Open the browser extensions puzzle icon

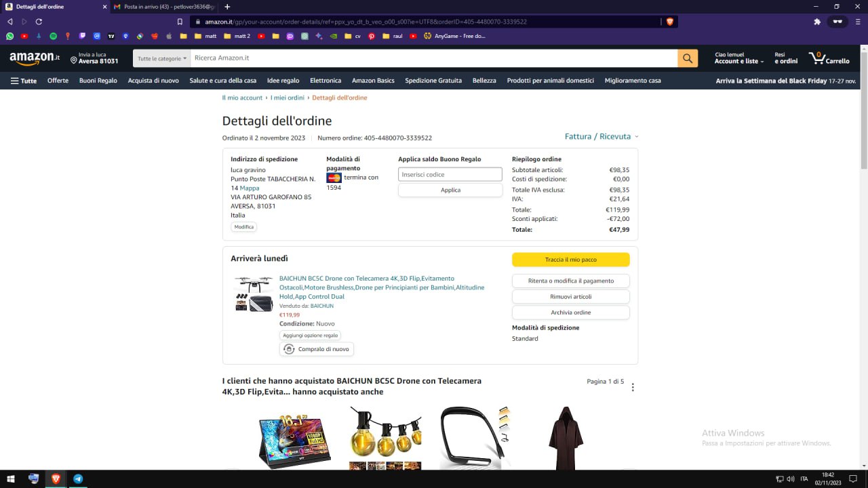[816, 22]
